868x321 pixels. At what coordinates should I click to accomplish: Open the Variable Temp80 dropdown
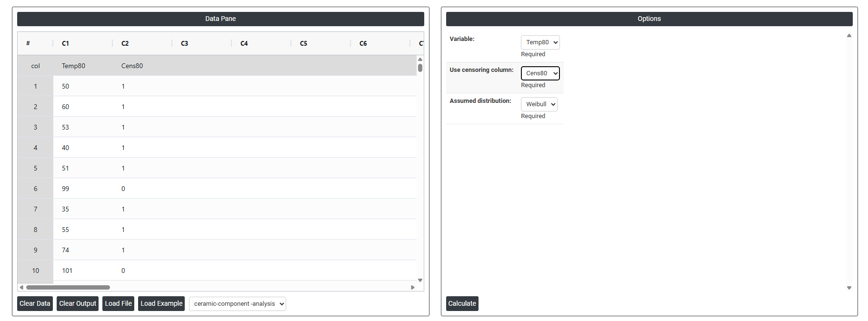[x=540, y=42]
